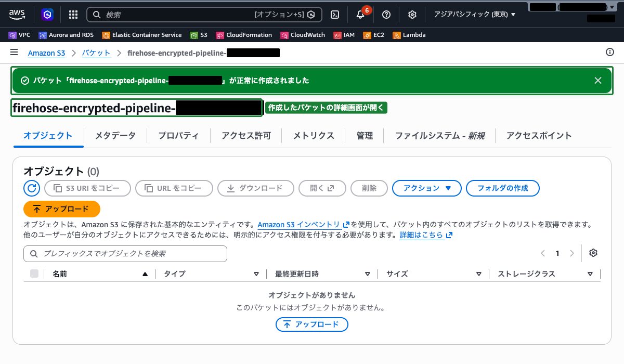
Task: Focus the prefix object search field
Action: click(x=125, y=254)
